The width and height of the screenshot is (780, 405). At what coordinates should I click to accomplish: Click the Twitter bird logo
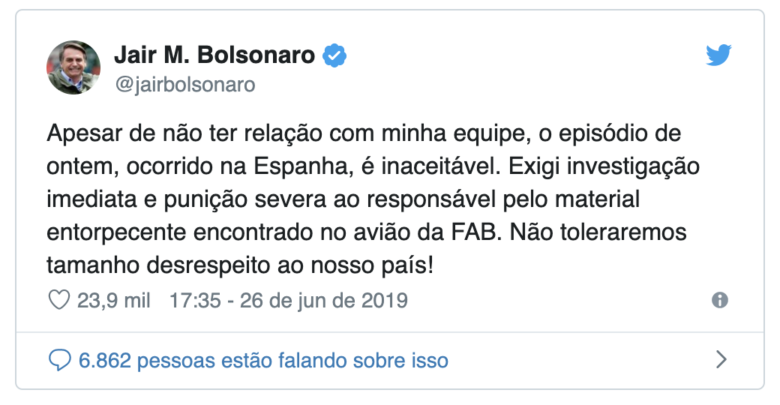[719, 56]
